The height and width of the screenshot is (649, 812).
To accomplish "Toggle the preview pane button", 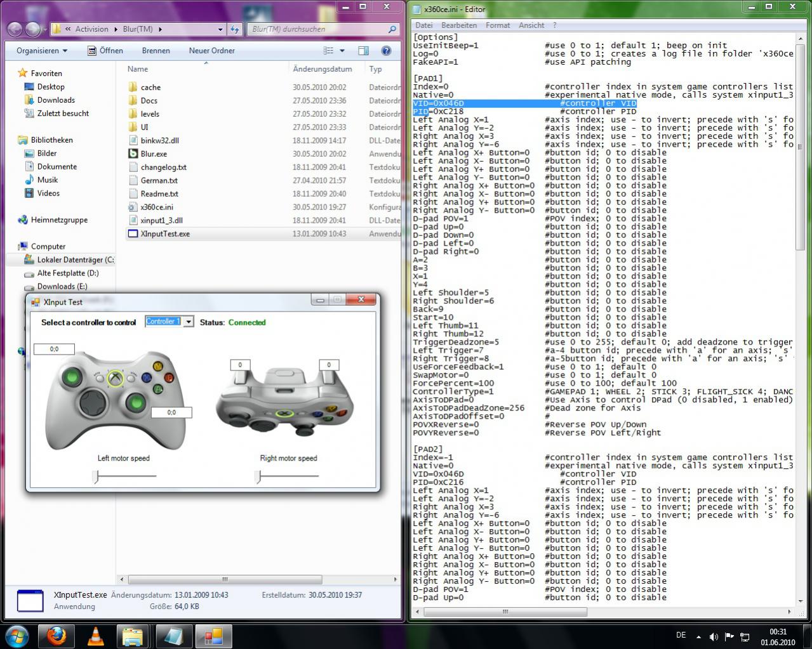I will coord(363,51).
